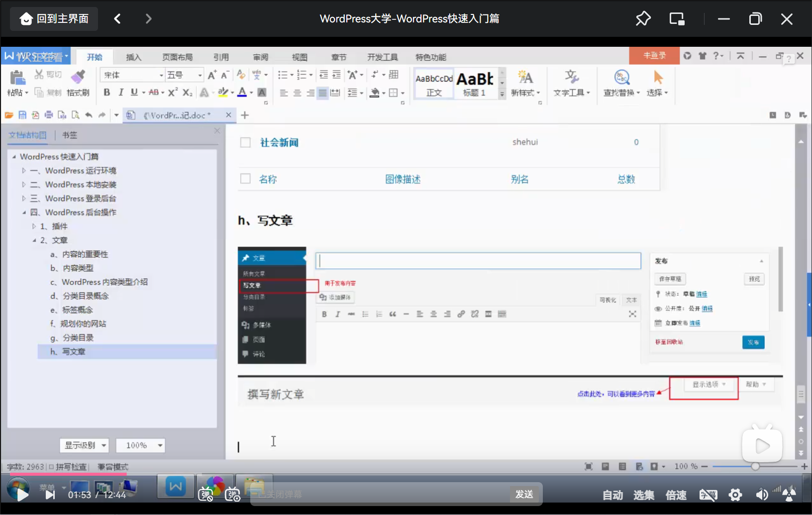Click the selection arrow tool icon

point(658,77)
